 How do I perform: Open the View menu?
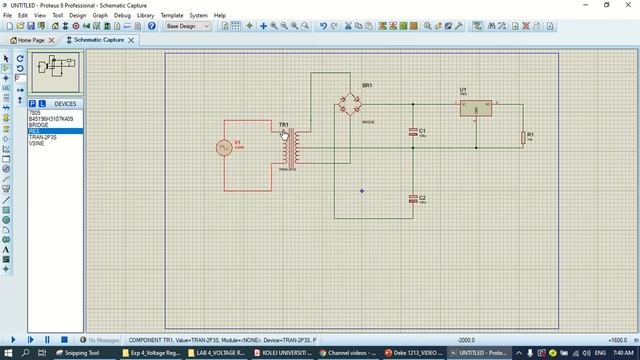pos(40,16)
